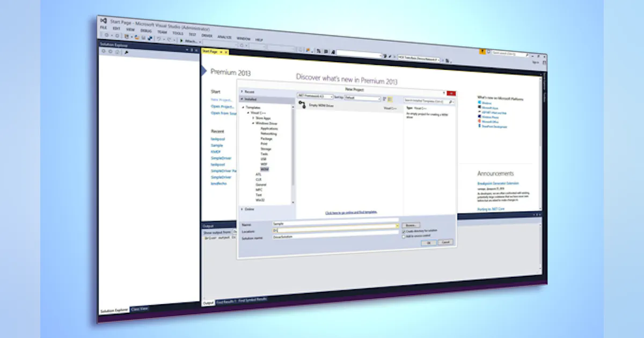644x338 pixels.
Task: Click the New Project toolbar icon
Action: click(x=127, y=36)
